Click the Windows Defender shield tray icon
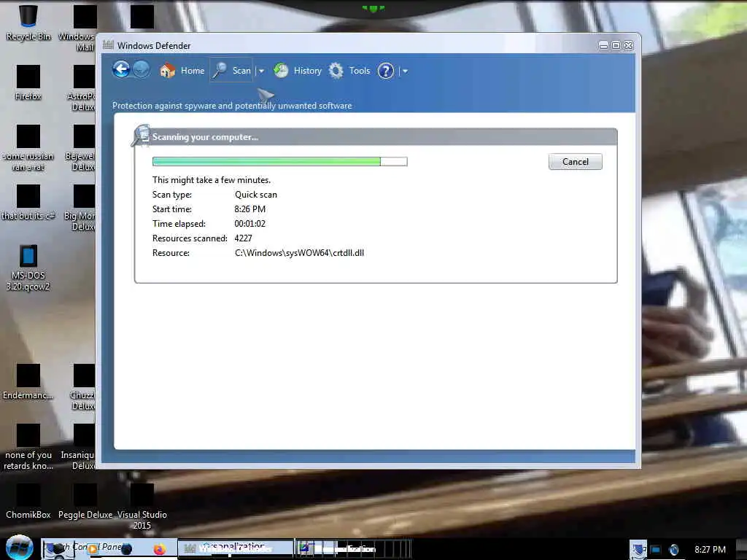This screenshot has width=747, height=560. click(x=638, y=549)
